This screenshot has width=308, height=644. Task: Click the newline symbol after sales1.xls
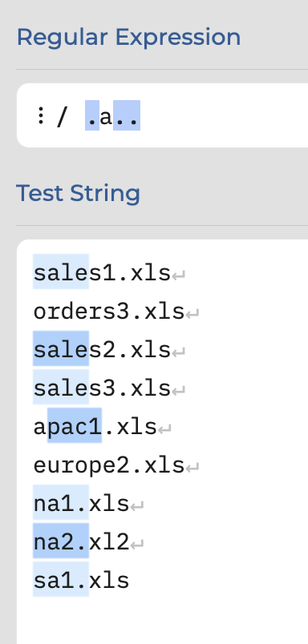179,275
